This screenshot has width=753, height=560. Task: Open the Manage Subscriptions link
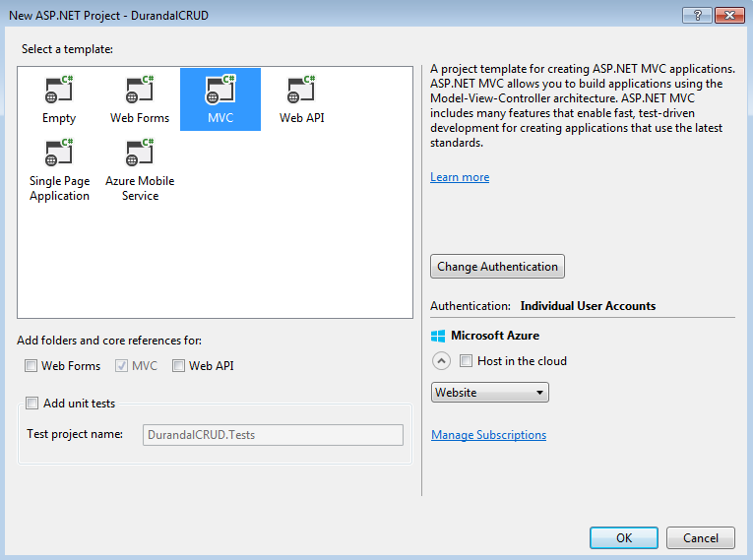pos(488,435)
